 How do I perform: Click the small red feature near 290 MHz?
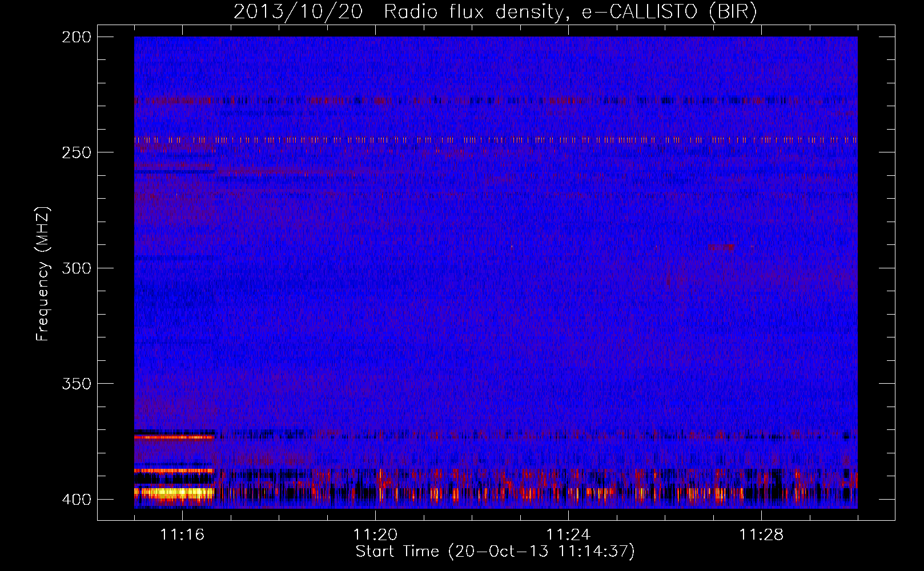point(721,247)
